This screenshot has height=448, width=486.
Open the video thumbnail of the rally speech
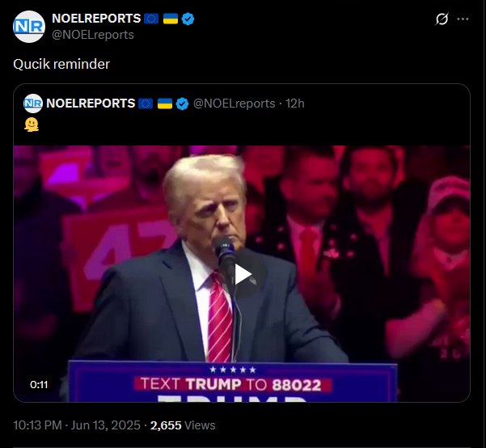click(x=242, y=274)
